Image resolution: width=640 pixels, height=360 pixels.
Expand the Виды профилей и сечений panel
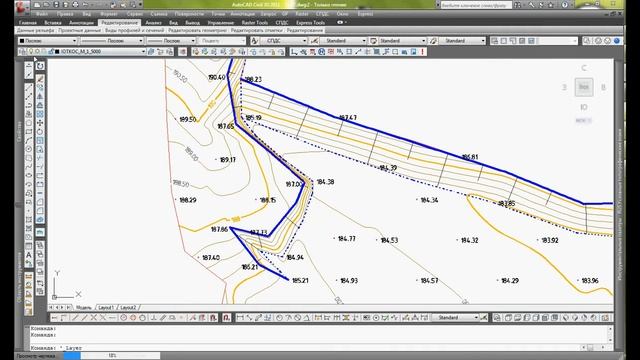tap(134, 31)
